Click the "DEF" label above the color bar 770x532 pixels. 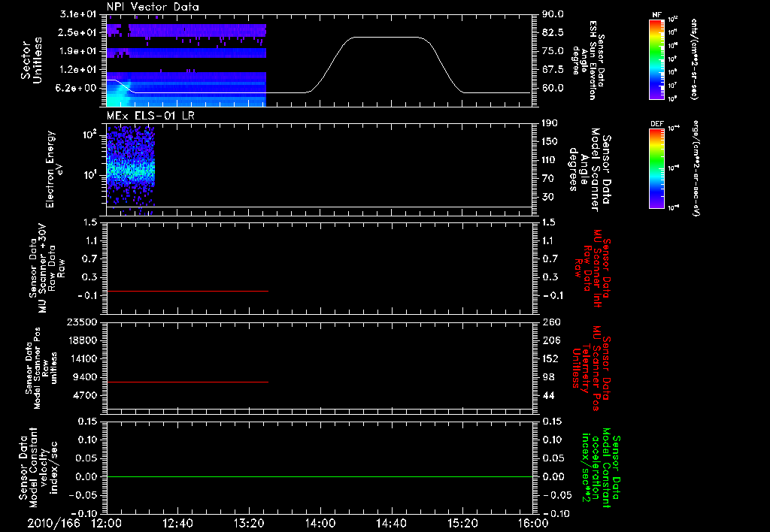pyautogui.click(x=656, y=124)
